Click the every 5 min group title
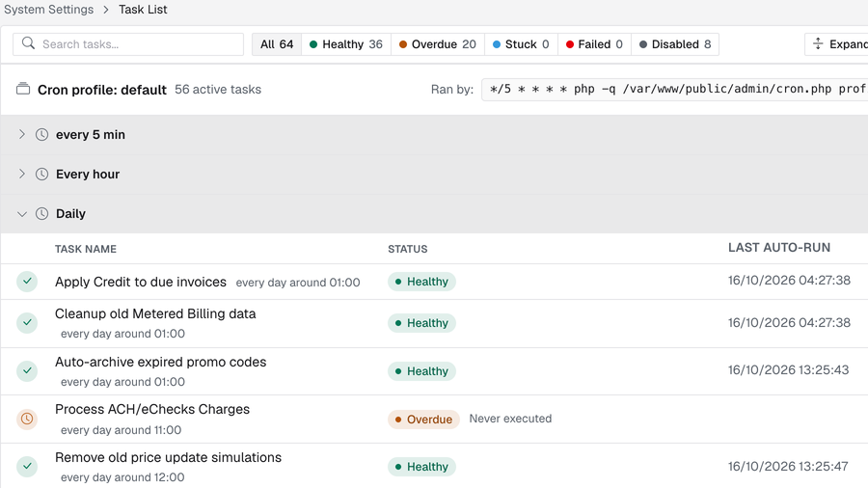This screenshot has width=868, height=488. tap(91, 134)
